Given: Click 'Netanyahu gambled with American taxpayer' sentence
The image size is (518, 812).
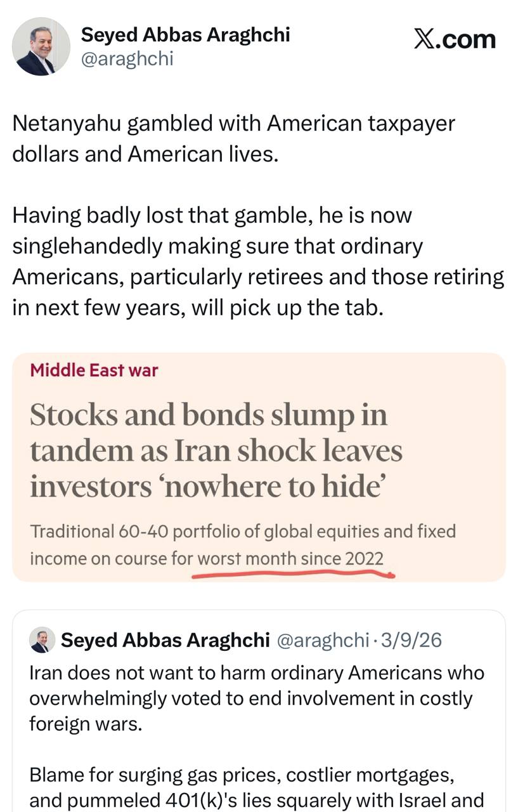Looking at the screenshot, I should coord(233,123).
